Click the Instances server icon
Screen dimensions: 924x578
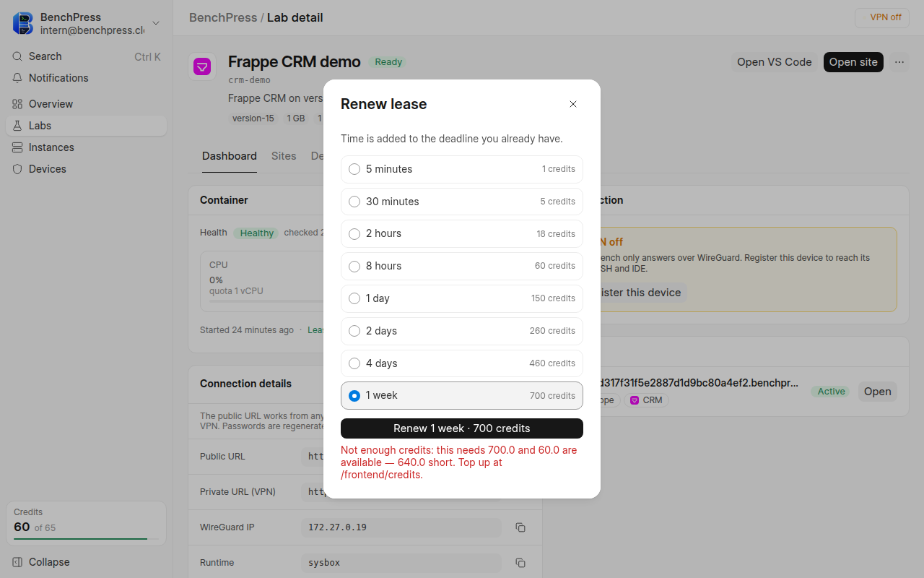[x=17, y=147]
